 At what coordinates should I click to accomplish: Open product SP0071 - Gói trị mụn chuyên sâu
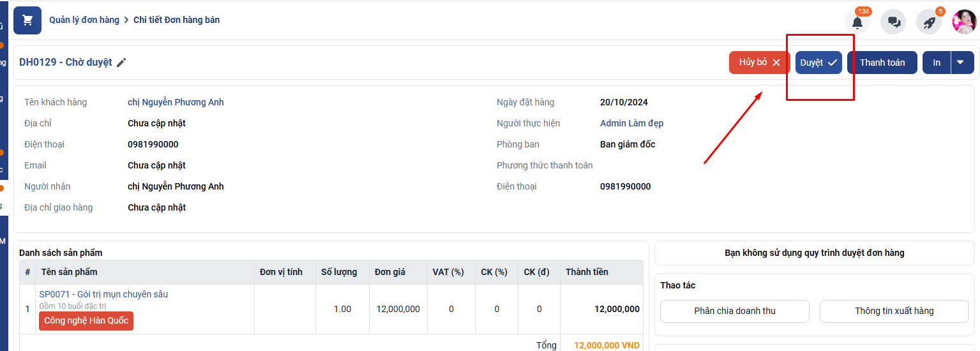(x=103, y=294)
